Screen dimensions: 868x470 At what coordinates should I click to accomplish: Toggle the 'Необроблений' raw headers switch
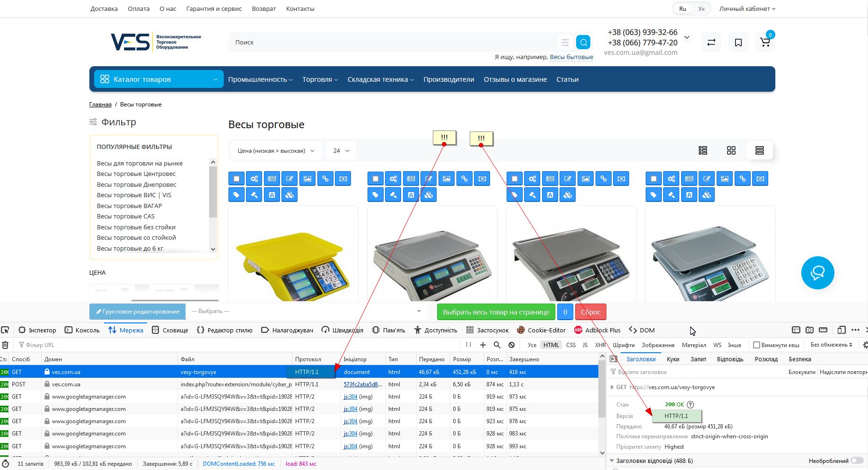click(857, 461)
